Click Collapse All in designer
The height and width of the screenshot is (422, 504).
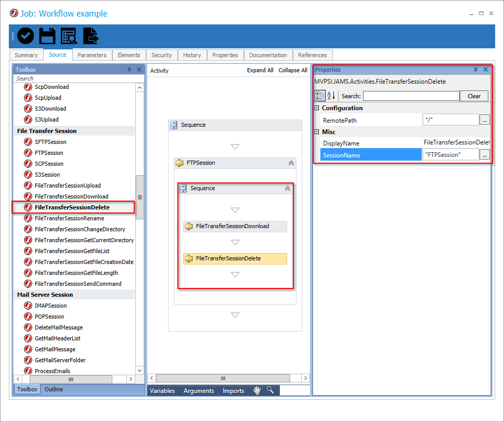293,70
